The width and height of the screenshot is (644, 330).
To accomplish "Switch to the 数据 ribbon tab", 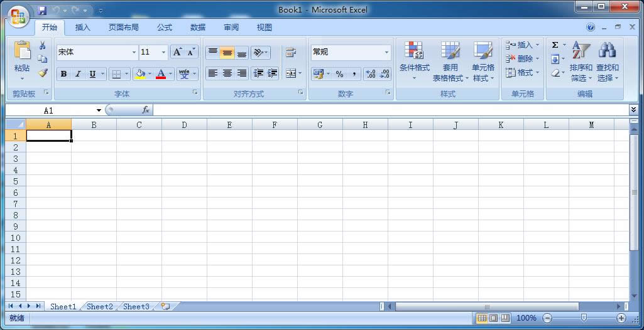I will [x=197, y=28].
